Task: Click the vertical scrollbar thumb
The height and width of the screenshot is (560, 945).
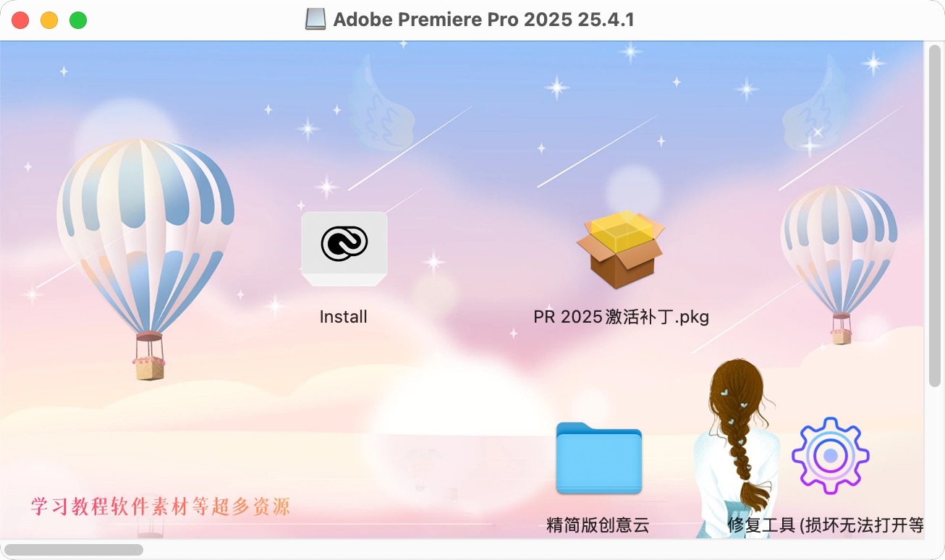Action: (935, 214)
